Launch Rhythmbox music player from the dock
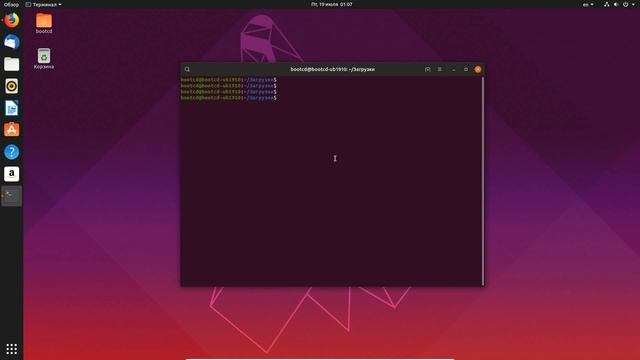This screenshot has width=640, height=360. pos(11,86)
